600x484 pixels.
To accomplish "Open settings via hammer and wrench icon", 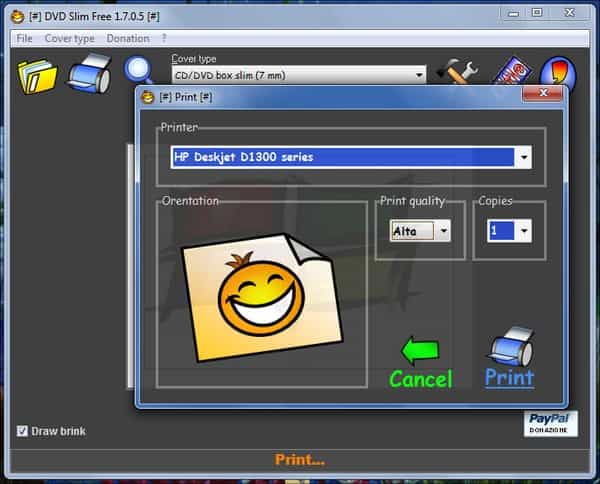I will point(457,71).
